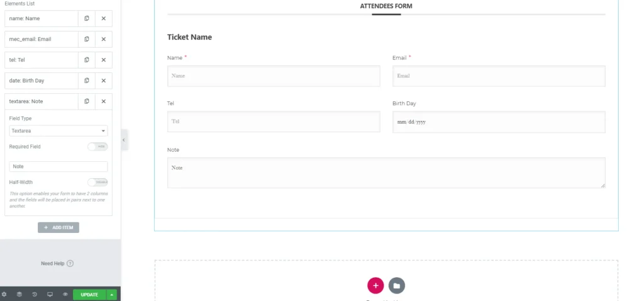Viewport: 644px width, 301px height.
Task: Open save options arrow beside UPDATE
Action: click(x=112, y=295)
